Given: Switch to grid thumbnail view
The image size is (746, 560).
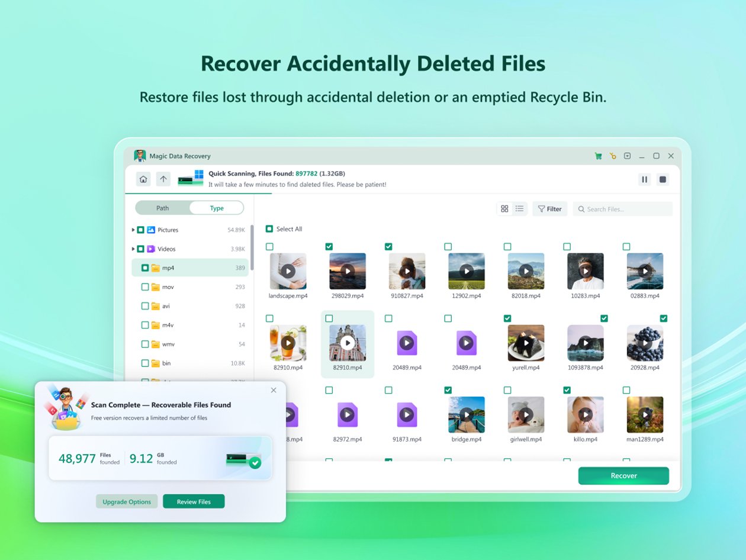Looking at the screenshot, I should coord(504,209).
